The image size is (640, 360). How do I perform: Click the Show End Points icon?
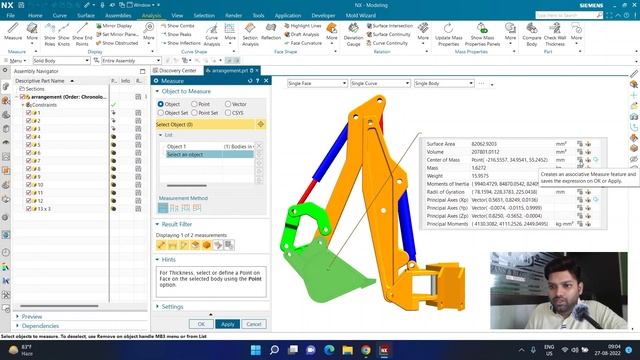pos(82,34)
